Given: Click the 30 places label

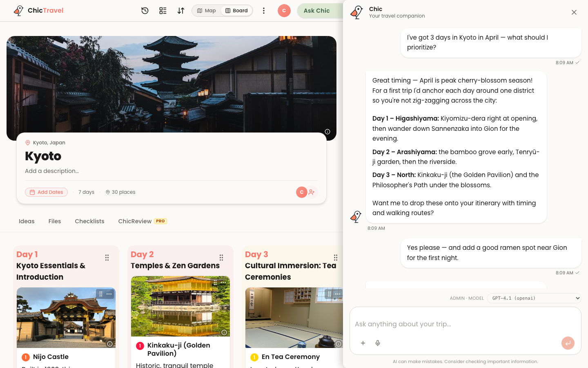Looking at the screenshot, I should (x=120, y=192).
